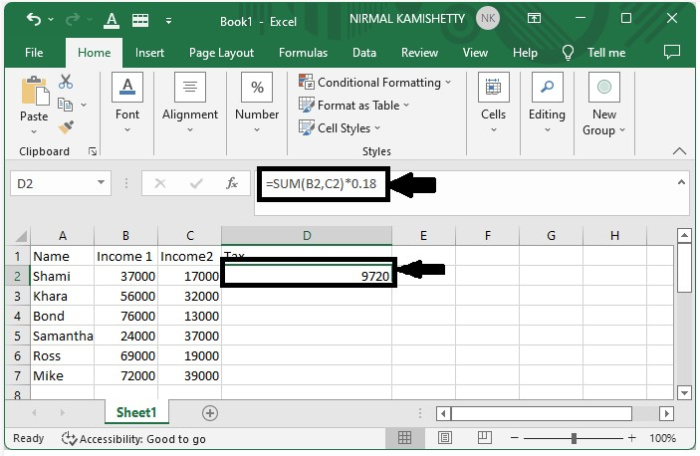The width and height of the screenshot is (700, 456).
Task: Click the zoom slider handle
Action: tap(574, 438)
